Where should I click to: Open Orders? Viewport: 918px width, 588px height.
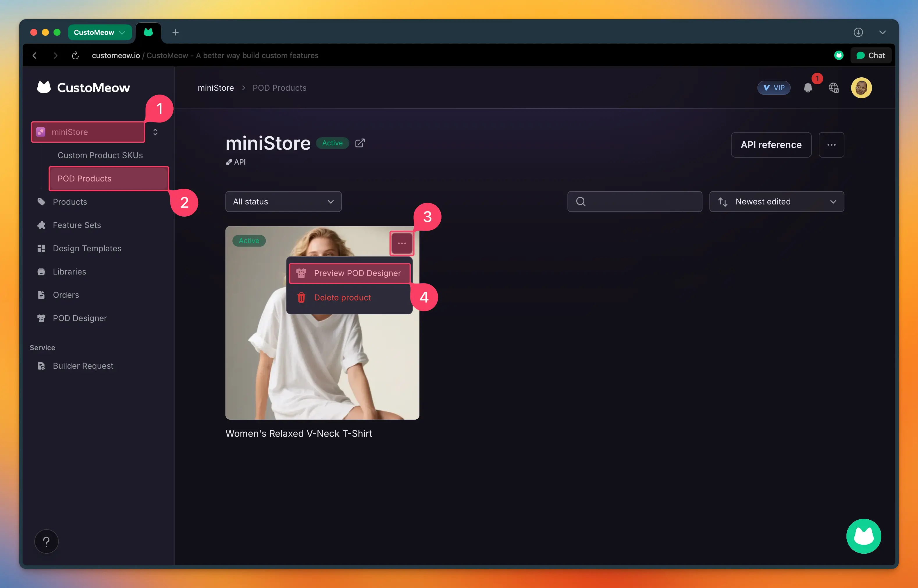pos(66,295)
